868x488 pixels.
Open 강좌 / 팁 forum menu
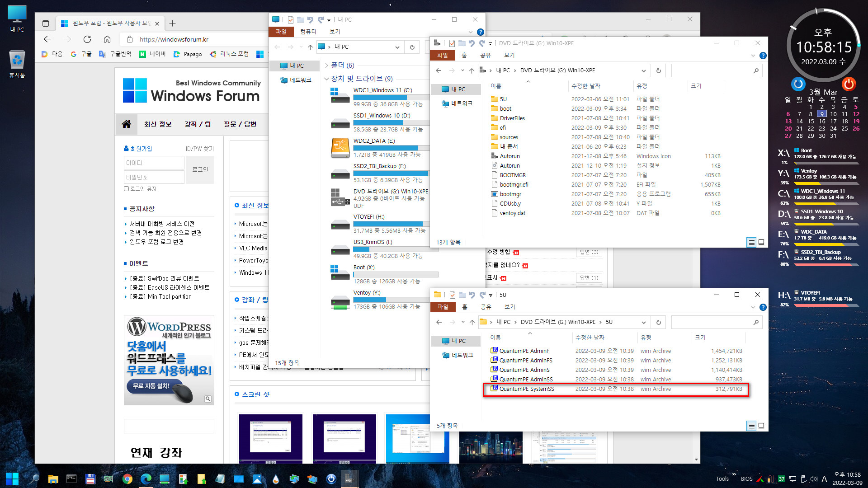pos(198,124)
